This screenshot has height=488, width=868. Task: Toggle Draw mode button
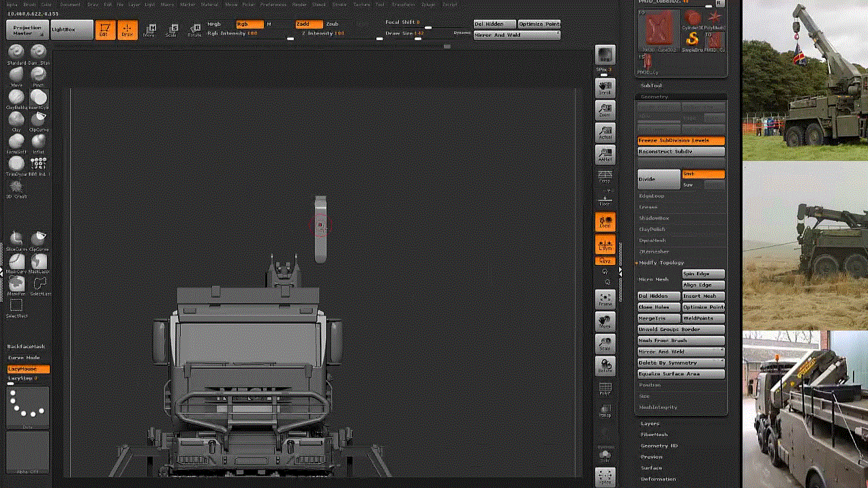point(128,30)
